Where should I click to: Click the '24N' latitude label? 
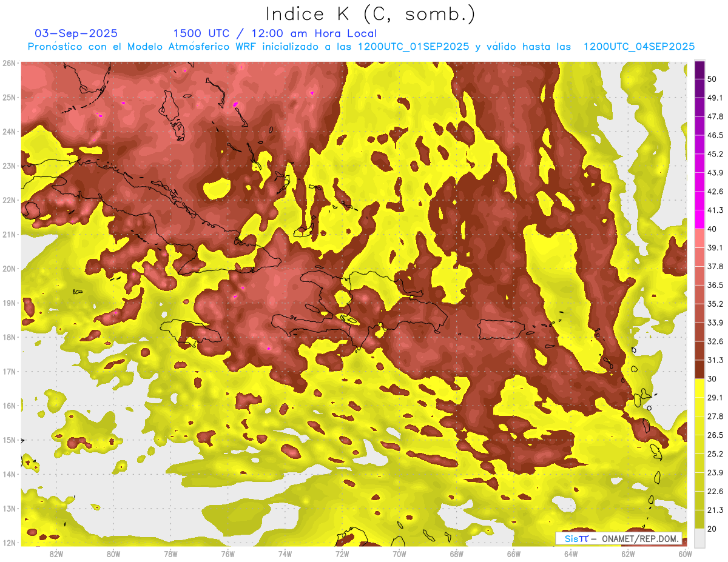(x=8, y=132)
